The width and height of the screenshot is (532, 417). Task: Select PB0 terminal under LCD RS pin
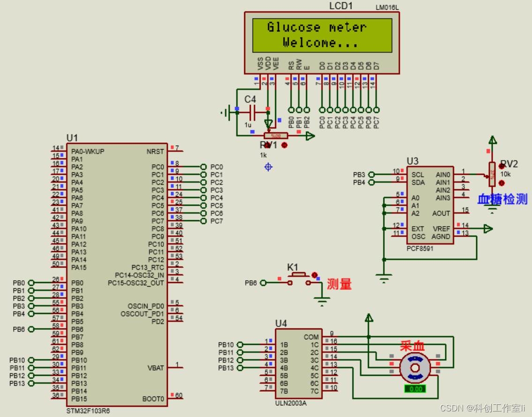click(x=291, y=110)
